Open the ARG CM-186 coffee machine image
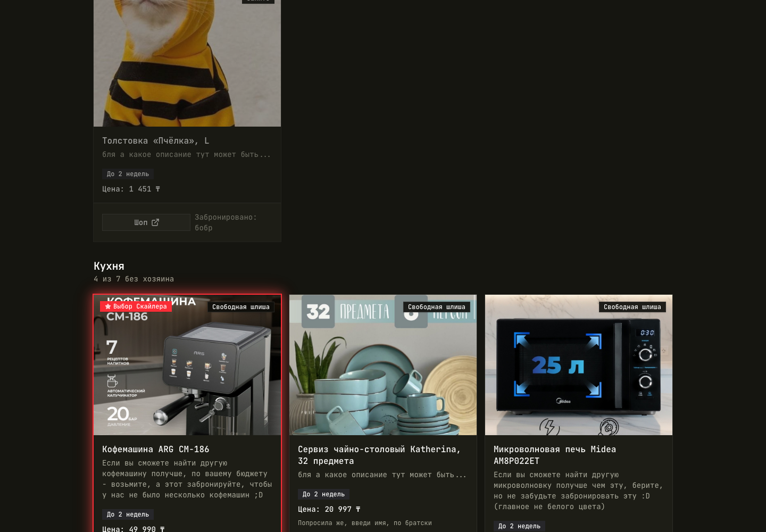Image resolution: width=766 pixels, height=532 pixels. [187, 365]
